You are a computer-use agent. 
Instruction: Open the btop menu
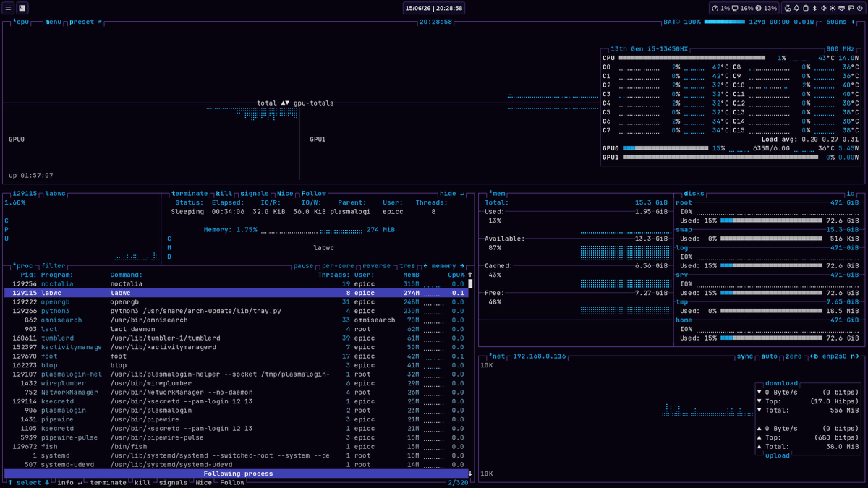tap(54, 22)
